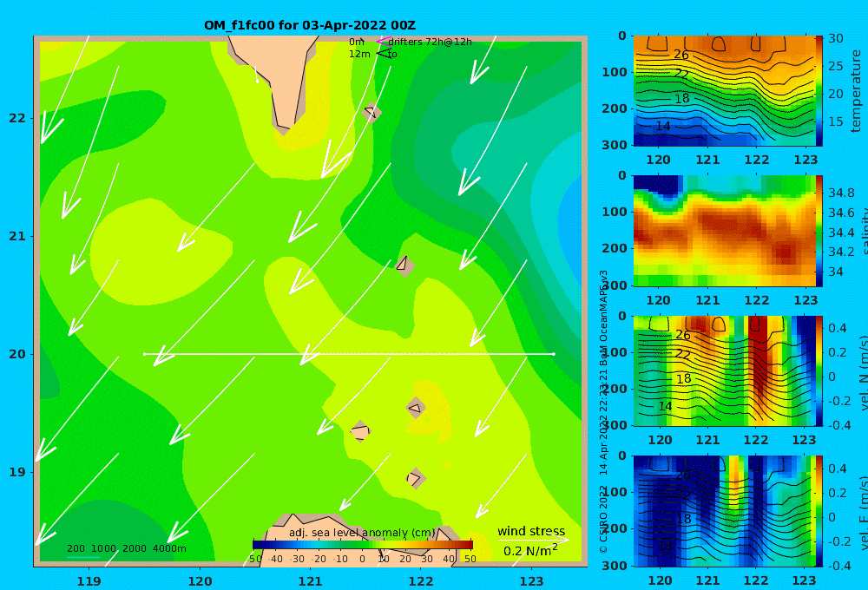Open the northward velocity section panel
Viewport: 868px width, 590px height.
click(724, 370)
